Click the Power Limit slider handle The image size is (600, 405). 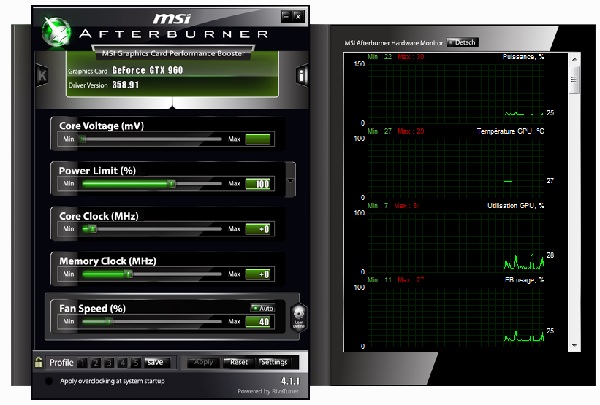(172, 184)
